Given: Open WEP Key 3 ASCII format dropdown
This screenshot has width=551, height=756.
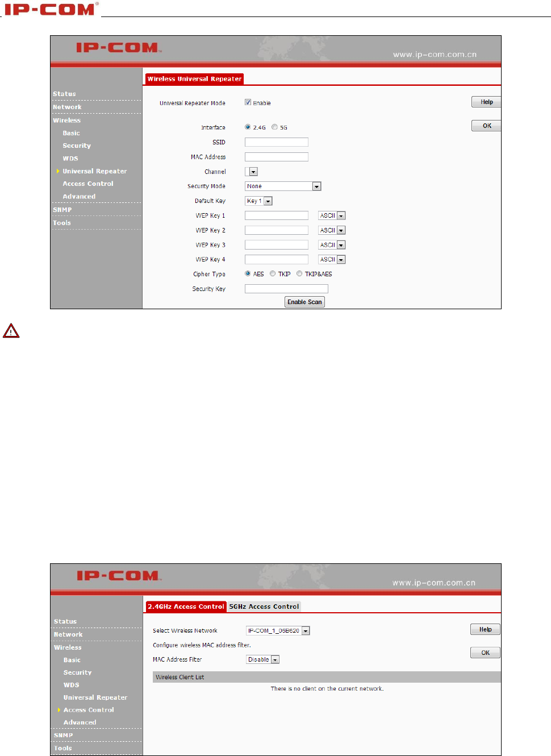Looking at the screenshot, I should [x=332, y=245].
